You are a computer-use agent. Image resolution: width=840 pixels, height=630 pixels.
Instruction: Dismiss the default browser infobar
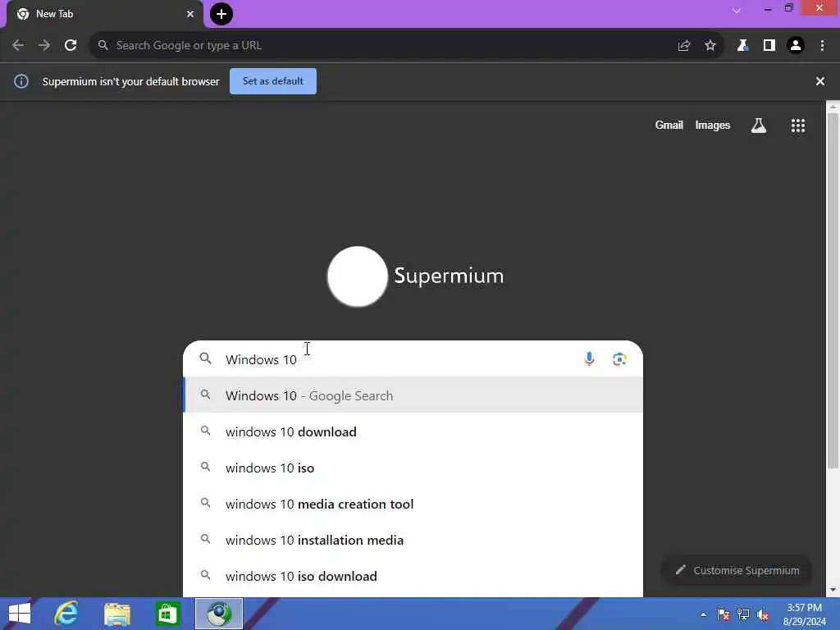click(820, 81)
